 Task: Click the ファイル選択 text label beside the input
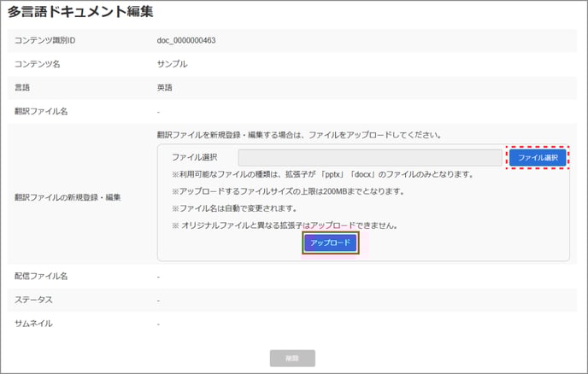tap(195, 158)
